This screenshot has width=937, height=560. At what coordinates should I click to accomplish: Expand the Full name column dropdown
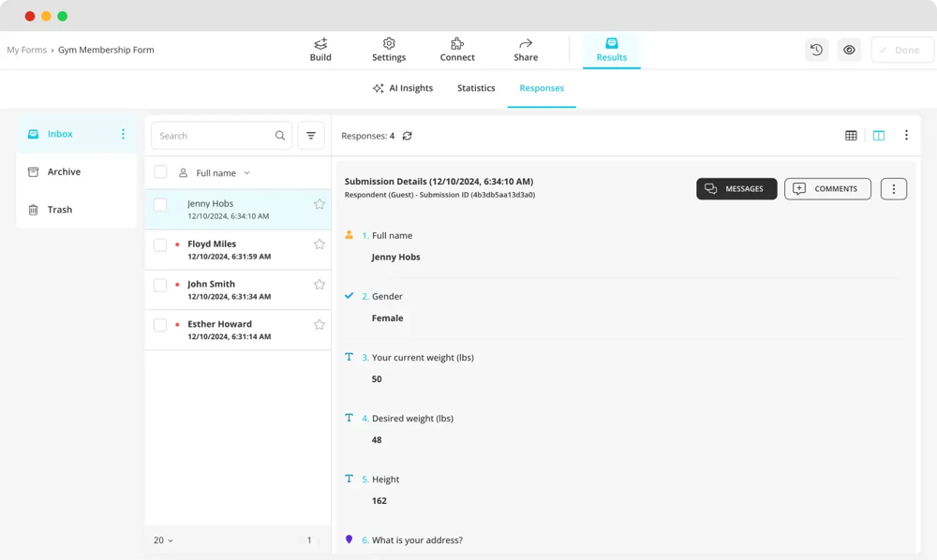tap(247, 173)
